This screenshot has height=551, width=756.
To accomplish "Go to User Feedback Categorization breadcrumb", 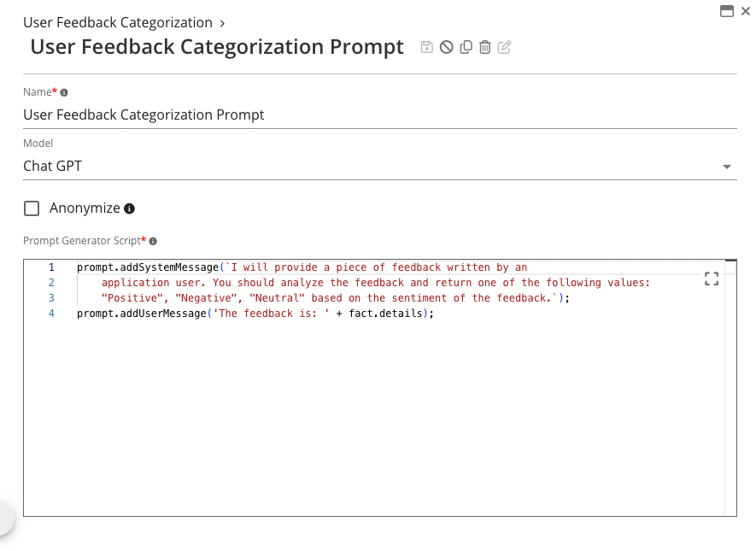I will [118, 22].
